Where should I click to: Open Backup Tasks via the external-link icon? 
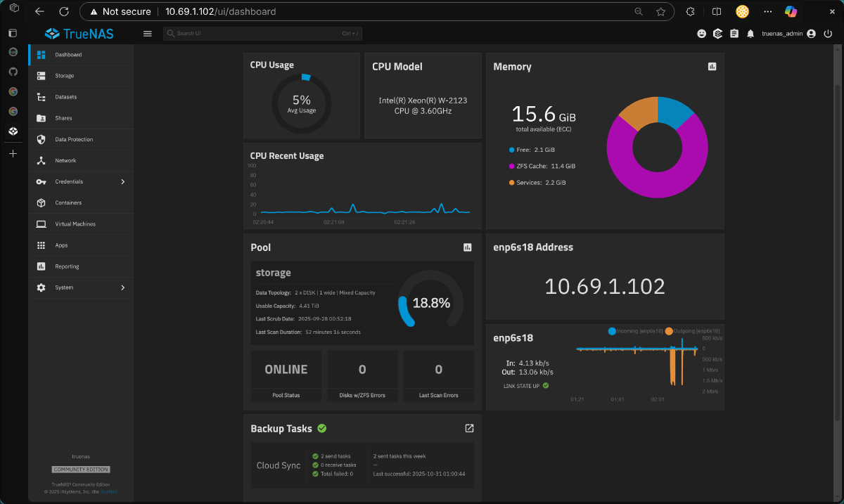[469, 428]
